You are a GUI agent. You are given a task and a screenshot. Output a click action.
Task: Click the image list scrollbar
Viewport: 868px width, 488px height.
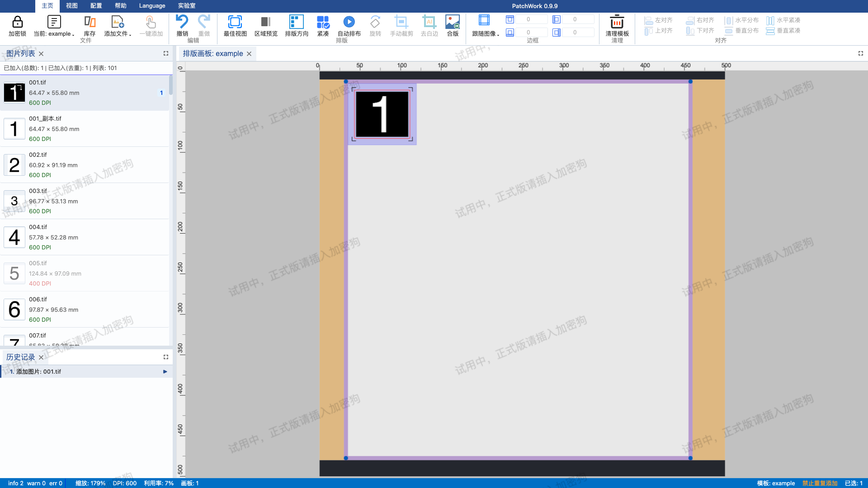[171, 85]
